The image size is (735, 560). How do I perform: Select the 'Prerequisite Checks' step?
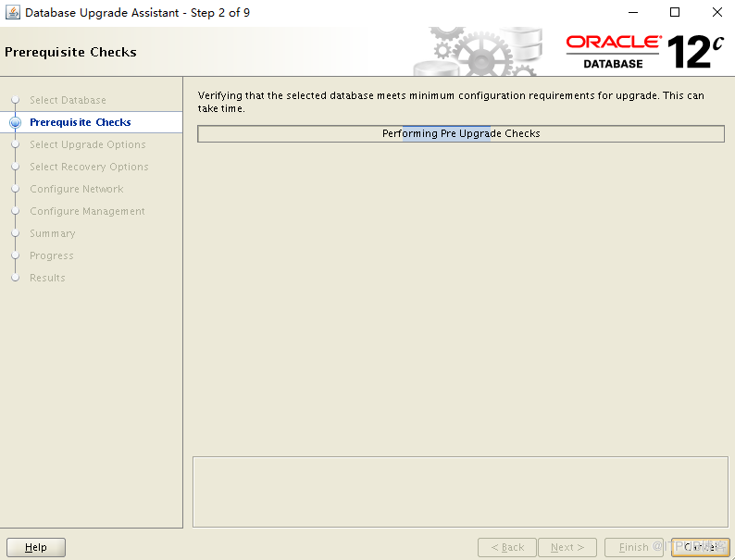point(81,122)
